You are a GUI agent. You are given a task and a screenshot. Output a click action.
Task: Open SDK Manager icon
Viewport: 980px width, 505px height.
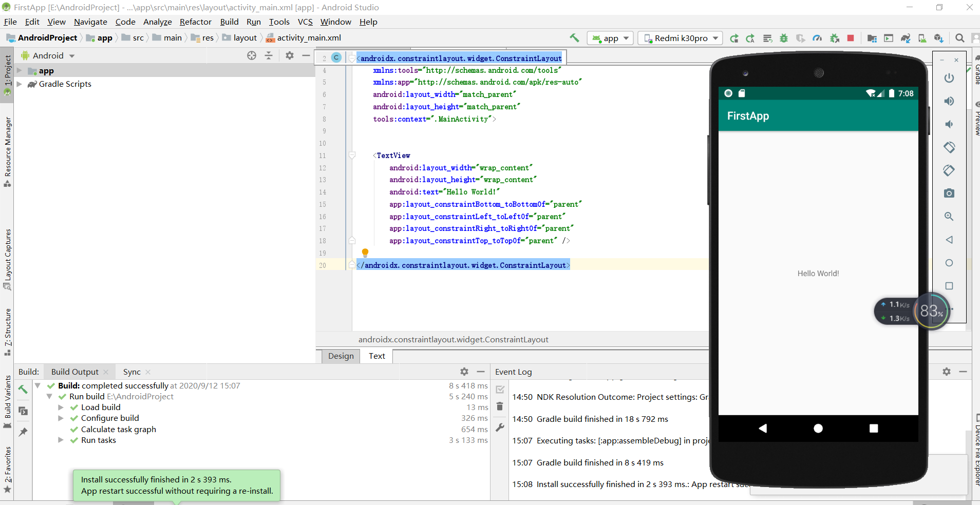[939, 38]
